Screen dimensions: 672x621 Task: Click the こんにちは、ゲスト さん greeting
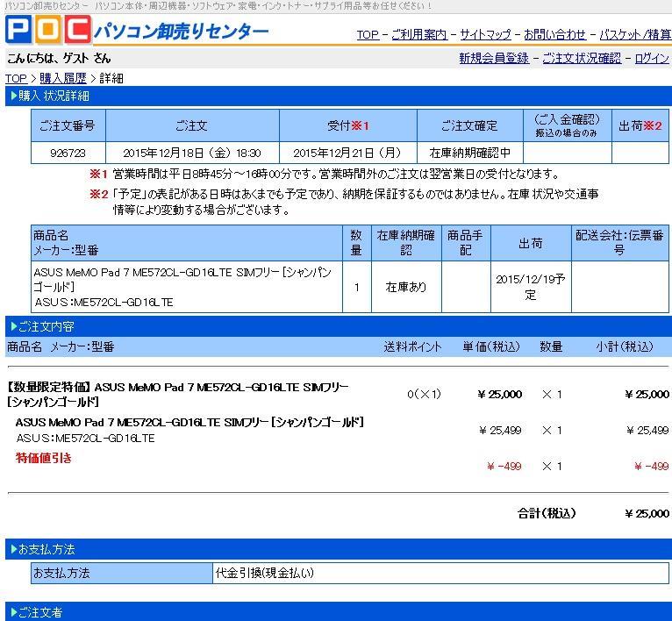click(59, 58)
